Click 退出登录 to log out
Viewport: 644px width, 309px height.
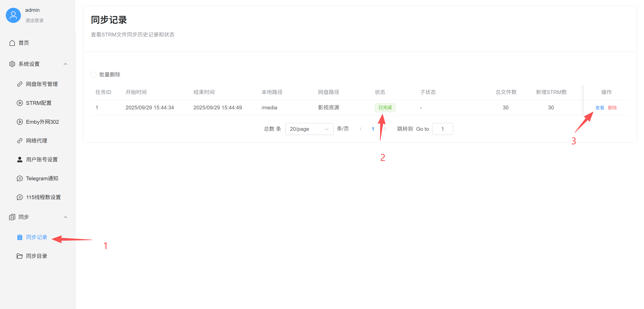pyautogui.click(x=34, y=21)
